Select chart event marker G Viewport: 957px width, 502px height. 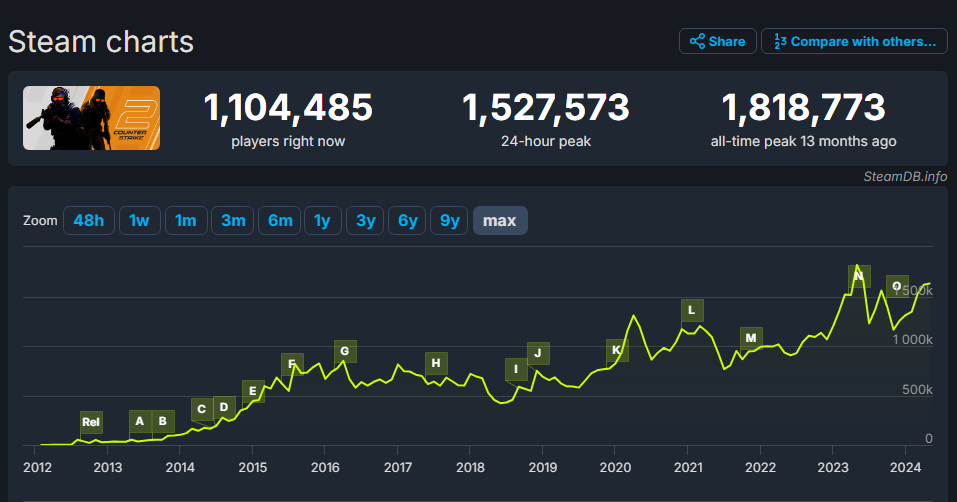tap(345, 351)
